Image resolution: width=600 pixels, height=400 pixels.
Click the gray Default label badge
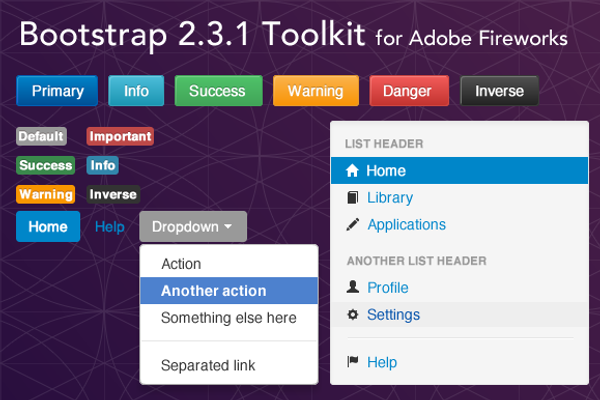pyautogui.click(x=41, y=136)
